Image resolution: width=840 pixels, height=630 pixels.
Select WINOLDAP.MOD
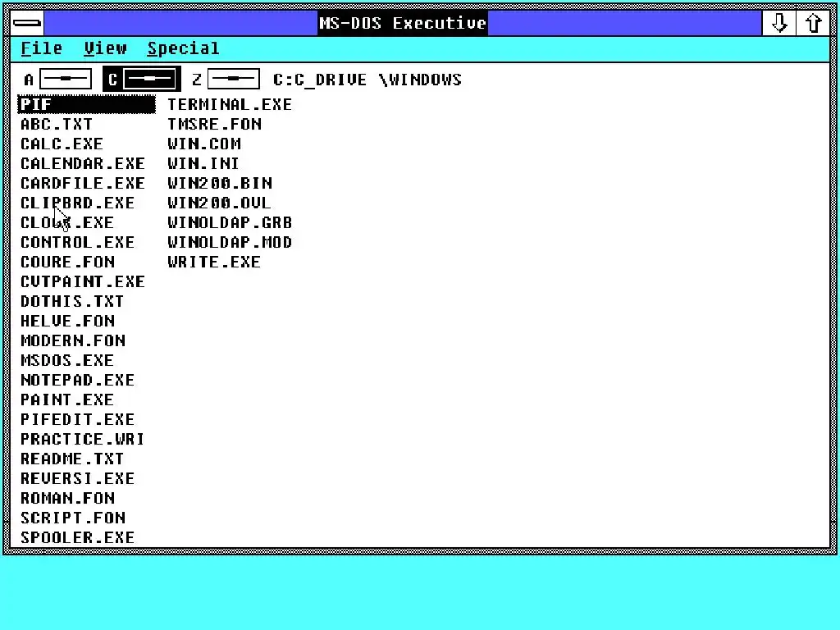click(230, 242)
